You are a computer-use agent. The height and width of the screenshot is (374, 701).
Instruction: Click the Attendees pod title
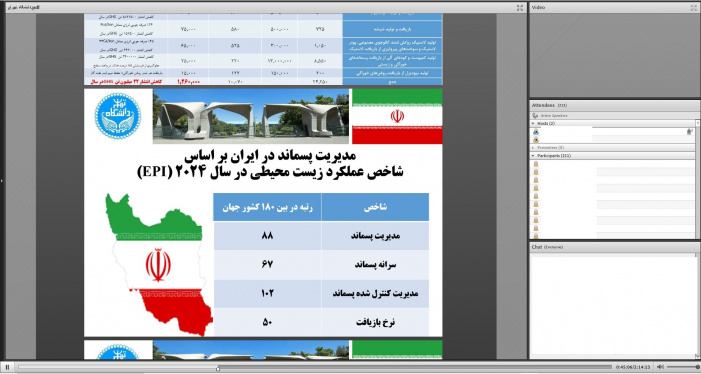pyautogui.click(x=543, y=105)
